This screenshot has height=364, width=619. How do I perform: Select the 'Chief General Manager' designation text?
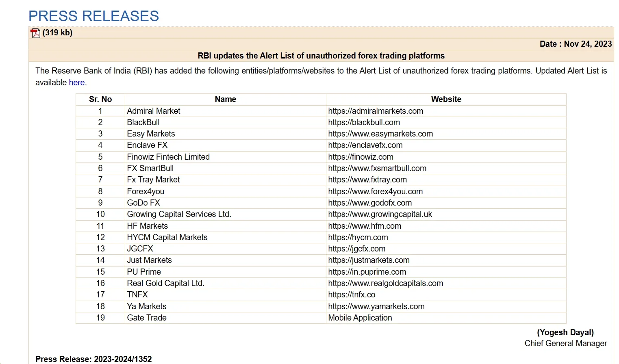(566, 343)
